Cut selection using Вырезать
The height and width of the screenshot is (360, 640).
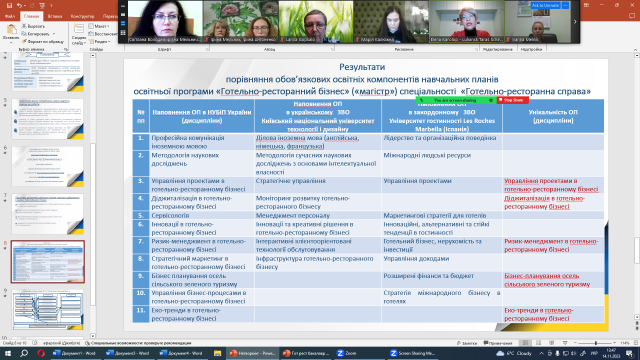33,26
